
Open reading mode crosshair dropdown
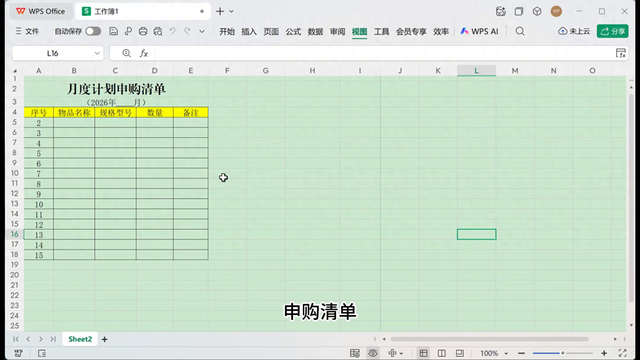click(x=396, y=353)
